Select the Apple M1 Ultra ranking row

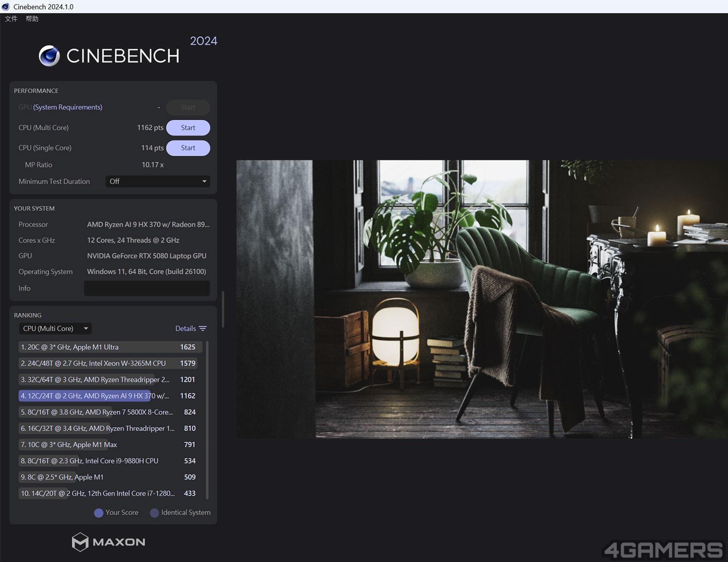110,347
